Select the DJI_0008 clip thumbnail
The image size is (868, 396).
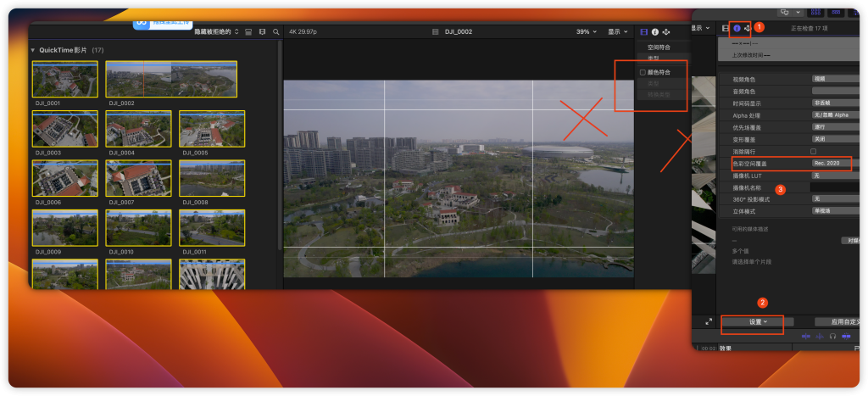click(212, 178)
